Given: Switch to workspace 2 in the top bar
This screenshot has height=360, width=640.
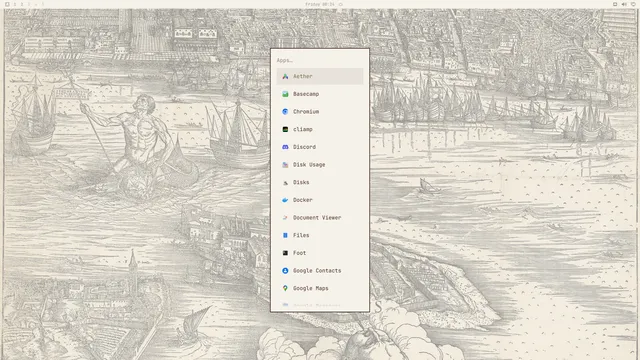Looking at the screenshot, I should [22, 4].
